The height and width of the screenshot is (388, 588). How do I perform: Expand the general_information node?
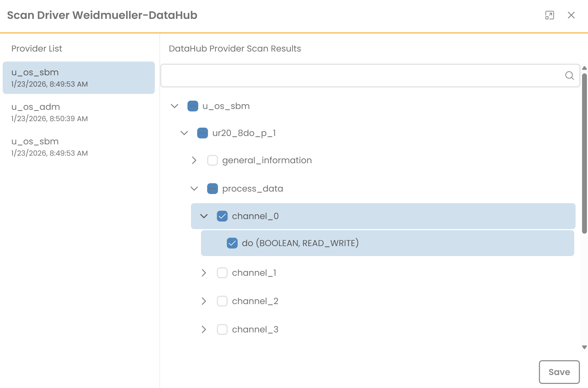194,160
